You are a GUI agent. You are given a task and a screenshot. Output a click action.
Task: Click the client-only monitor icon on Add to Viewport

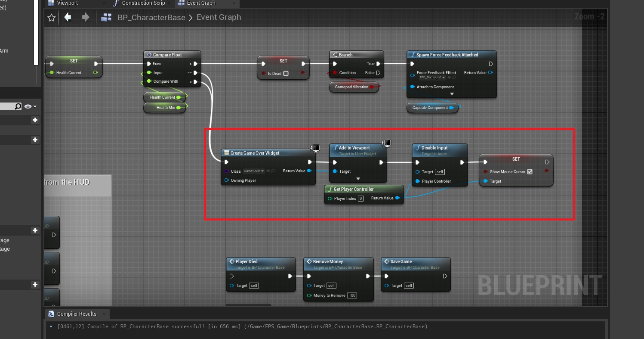tap(386, 143)
